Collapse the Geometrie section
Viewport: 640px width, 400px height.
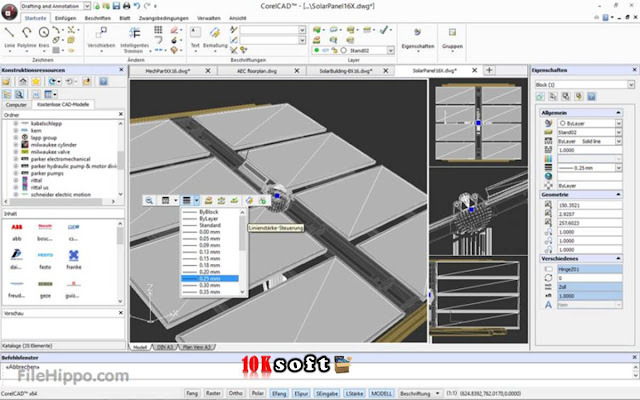click(618, 195)
